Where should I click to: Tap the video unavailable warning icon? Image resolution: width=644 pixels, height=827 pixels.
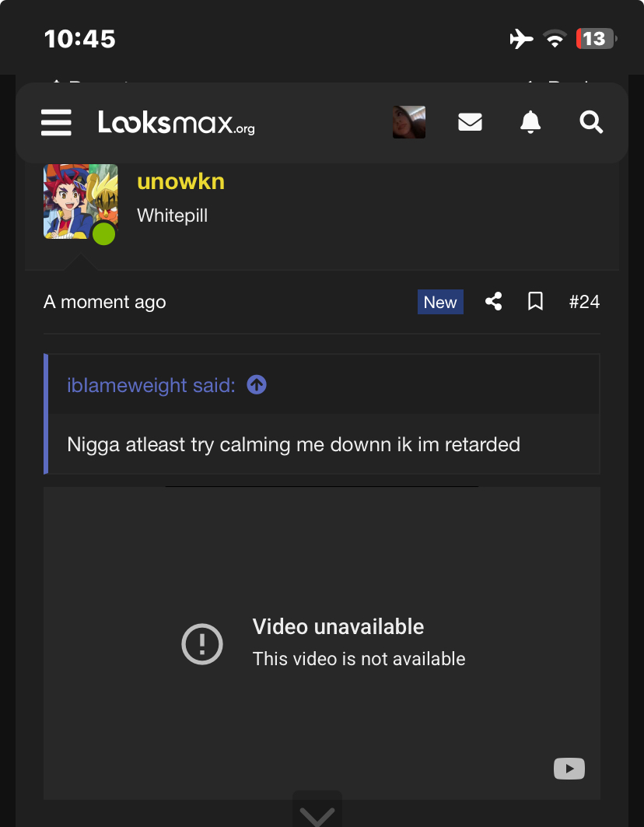point(202,643)
